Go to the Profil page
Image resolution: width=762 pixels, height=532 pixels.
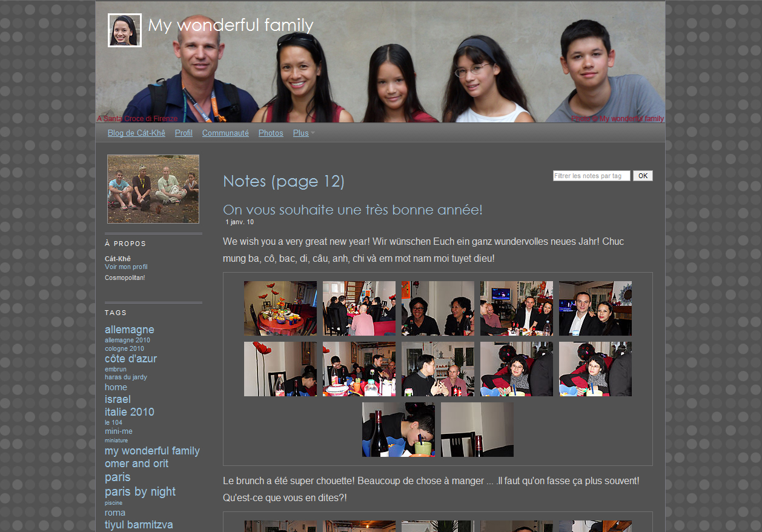coord(184,133)
